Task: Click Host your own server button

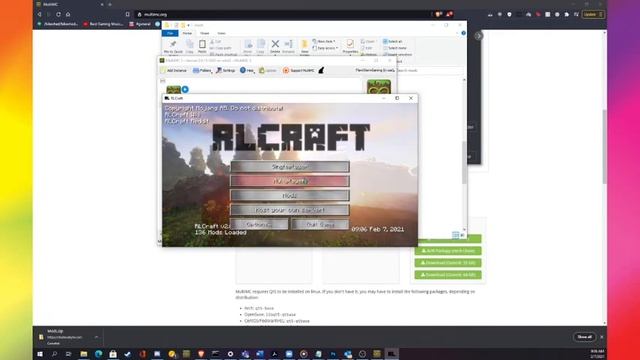Action: pyautogui.click(x=290, y=210)
